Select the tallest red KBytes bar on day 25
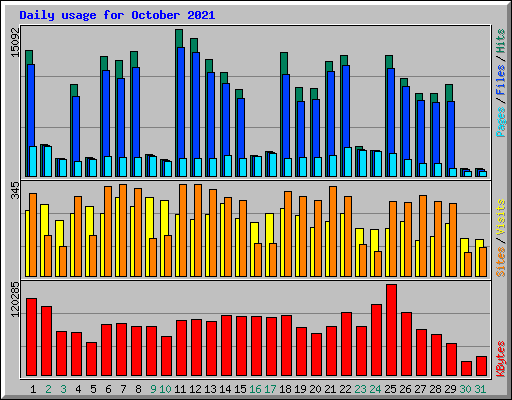The image size is (512, 400). pyautogui.click(x=391, y=330)
